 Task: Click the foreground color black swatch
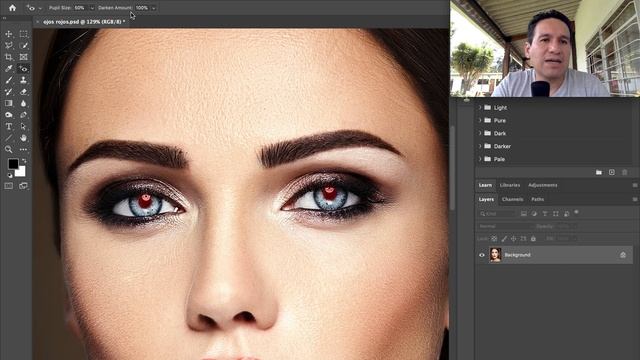(13, 164)
